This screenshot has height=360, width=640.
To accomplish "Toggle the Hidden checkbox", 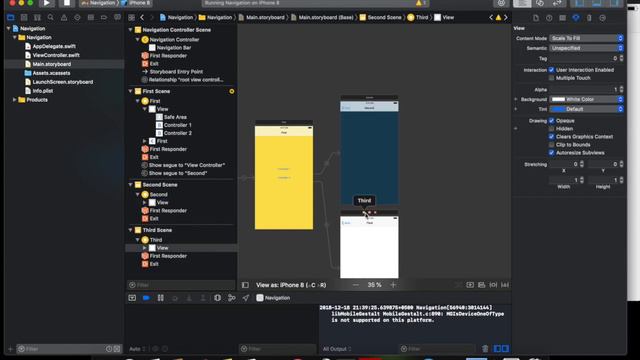I will 551,129.
